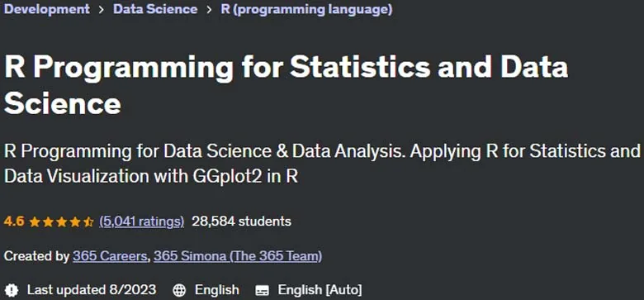Image resolution: width=644 pixels, height=300 pixels.
Task: Open 365 Simona (The 365 Team) profile
Action: 238,256
